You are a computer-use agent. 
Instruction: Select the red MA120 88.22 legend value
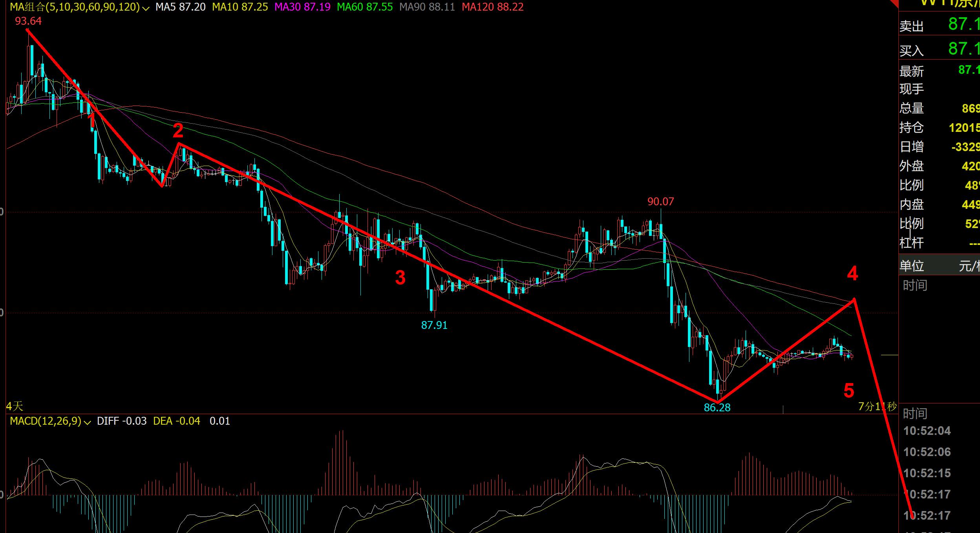click(x=493, y=7)
